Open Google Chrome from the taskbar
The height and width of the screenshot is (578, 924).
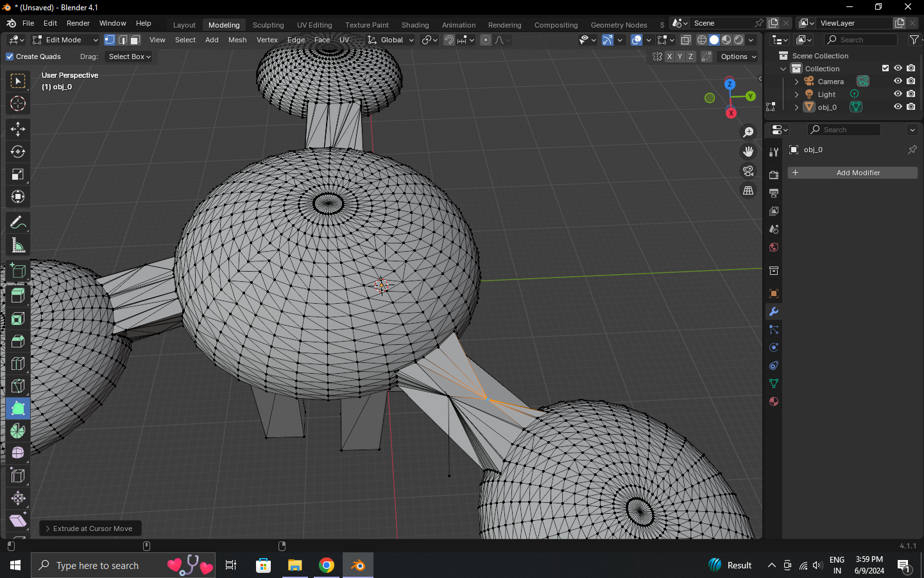[x=327, y=565]
